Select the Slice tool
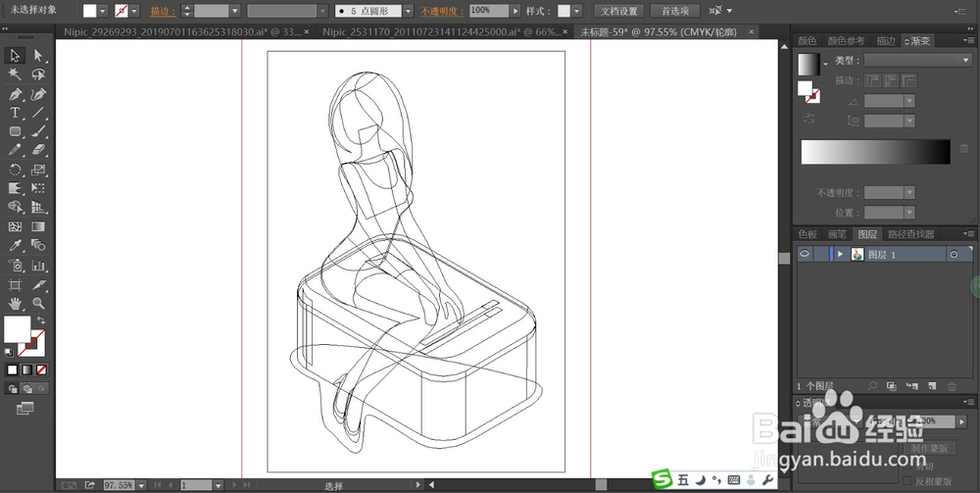The height and width of the screenshot is (493, 980). click(38, 285)
